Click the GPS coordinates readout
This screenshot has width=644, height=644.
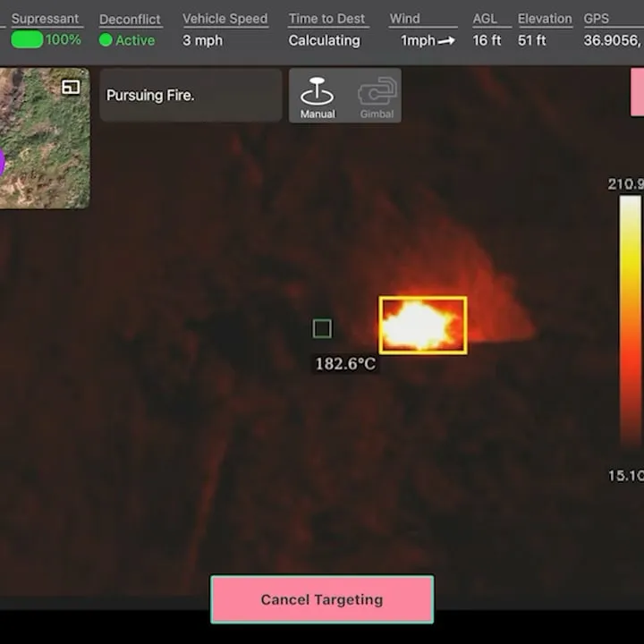(x=613, y=40)
